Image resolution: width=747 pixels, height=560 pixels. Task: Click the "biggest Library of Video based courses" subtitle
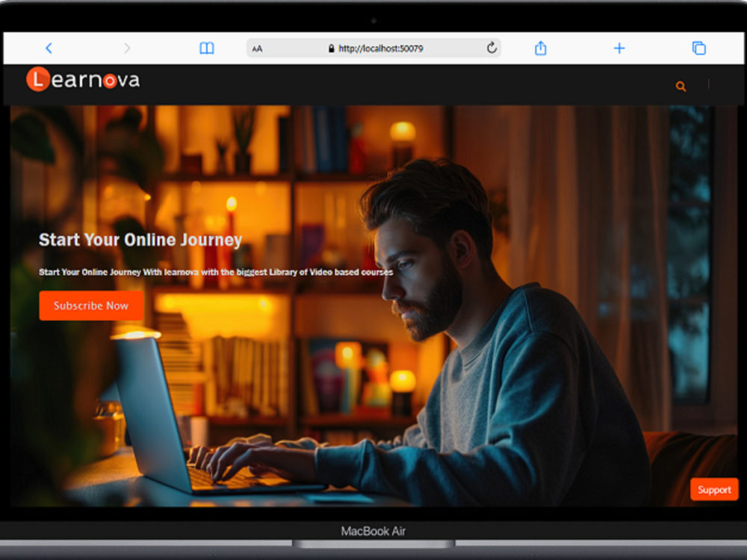point(314,272)
